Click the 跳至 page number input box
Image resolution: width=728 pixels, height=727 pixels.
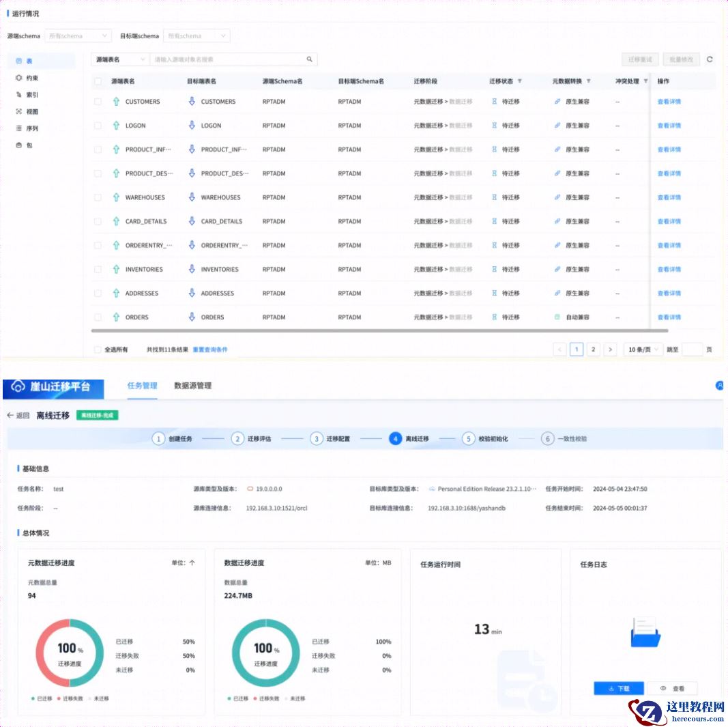693,350
